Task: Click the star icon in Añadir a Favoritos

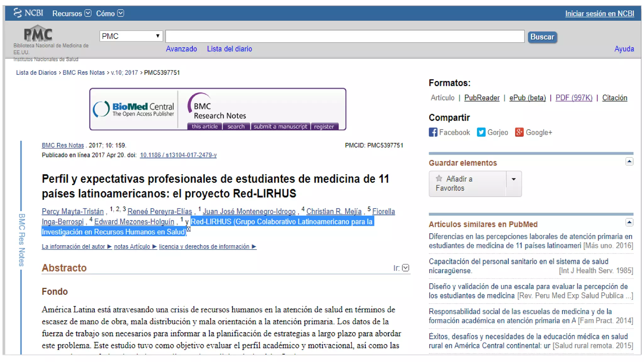Action: (439, 179)
